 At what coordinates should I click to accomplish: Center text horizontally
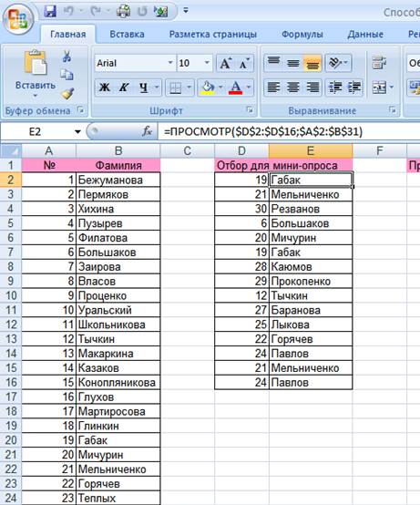coord(292,88)
